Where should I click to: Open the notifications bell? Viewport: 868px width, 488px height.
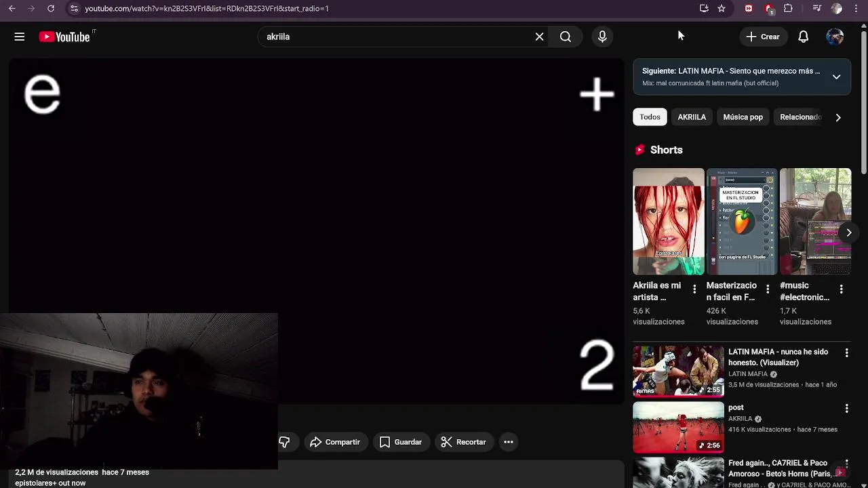pyautogui.click(x=803, y=37)
